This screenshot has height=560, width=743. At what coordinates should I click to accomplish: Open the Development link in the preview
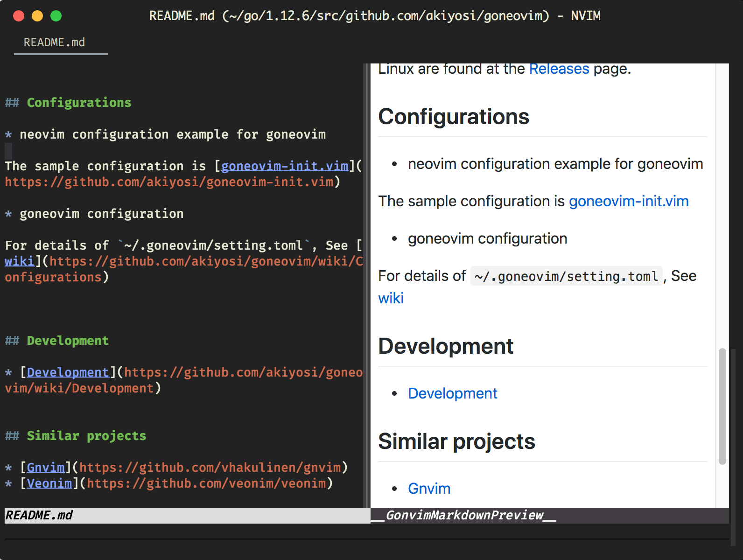pyautogui.click(x=453, y=393)
